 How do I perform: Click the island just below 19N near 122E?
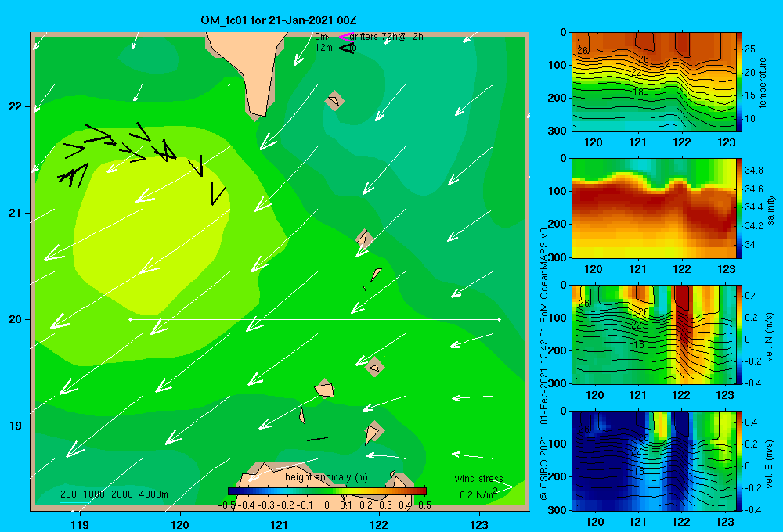pos(373,433)
